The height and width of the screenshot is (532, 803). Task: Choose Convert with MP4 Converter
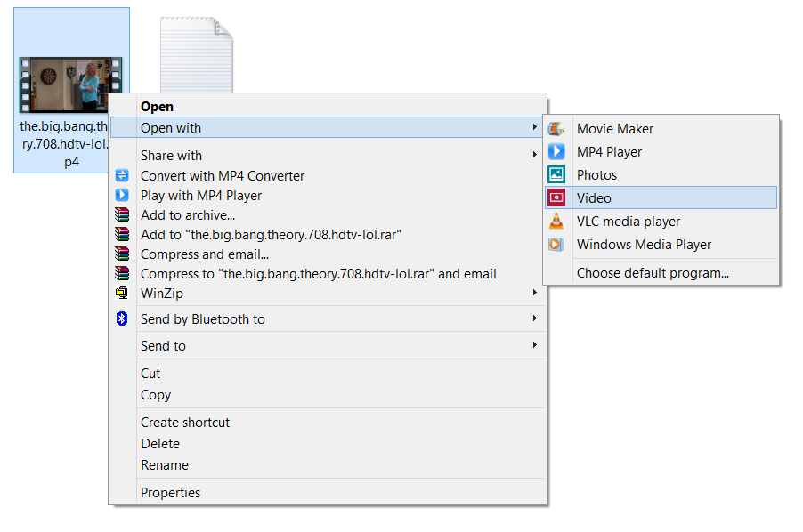tap(328, 175)
